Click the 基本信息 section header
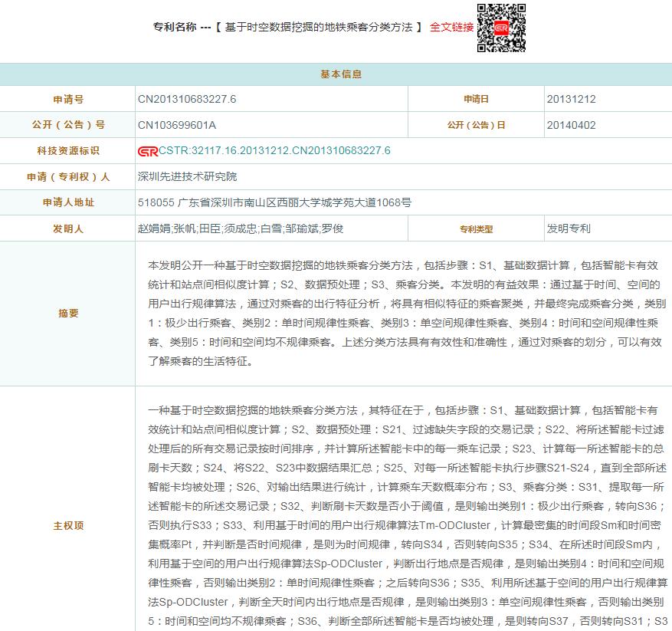Viewport: 672px width, 631px height. click(336, 74)
